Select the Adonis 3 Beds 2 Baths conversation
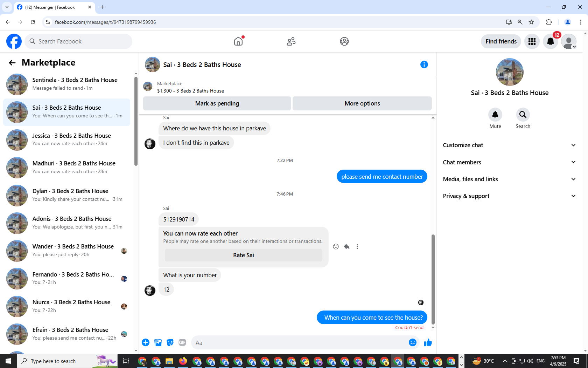 [x=66, y=223]
